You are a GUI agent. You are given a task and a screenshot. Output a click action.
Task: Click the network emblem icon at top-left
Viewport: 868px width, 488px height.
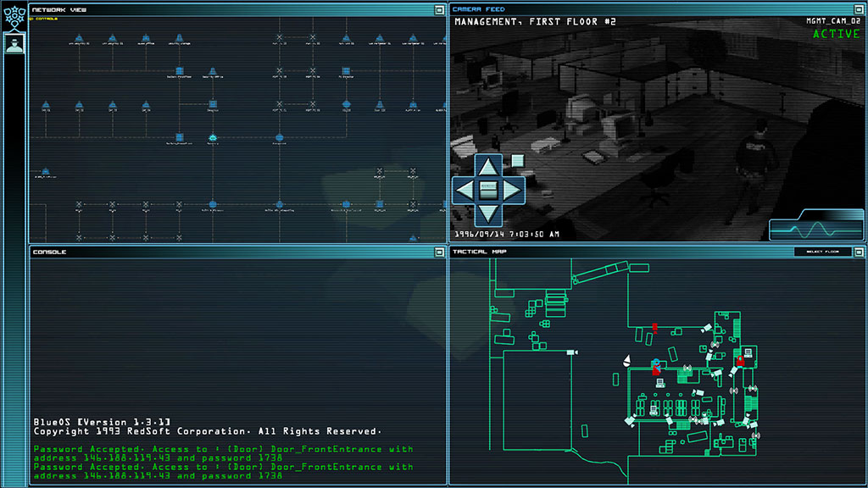14,16
